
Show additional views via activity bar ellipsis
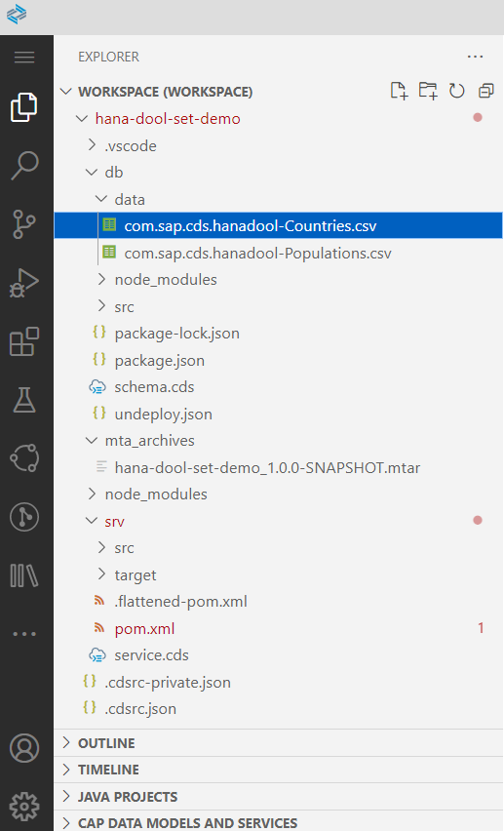24,633
